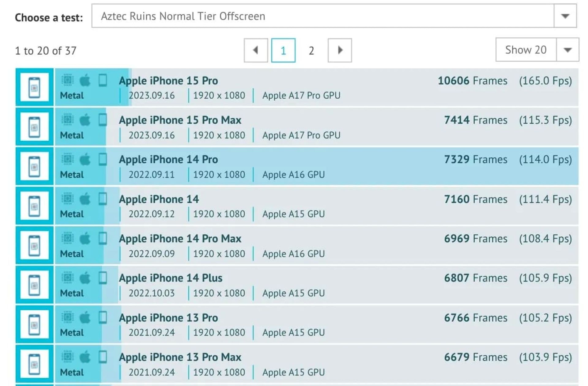
Task: Open the Show 20 dropdown arrow
Action: tap(567, 50)
